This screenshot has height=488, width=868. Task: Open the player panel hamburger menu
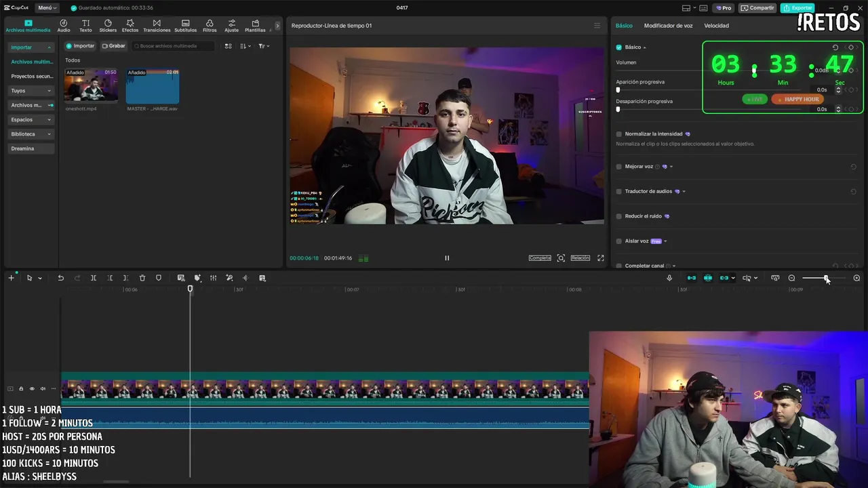[597, 26]
